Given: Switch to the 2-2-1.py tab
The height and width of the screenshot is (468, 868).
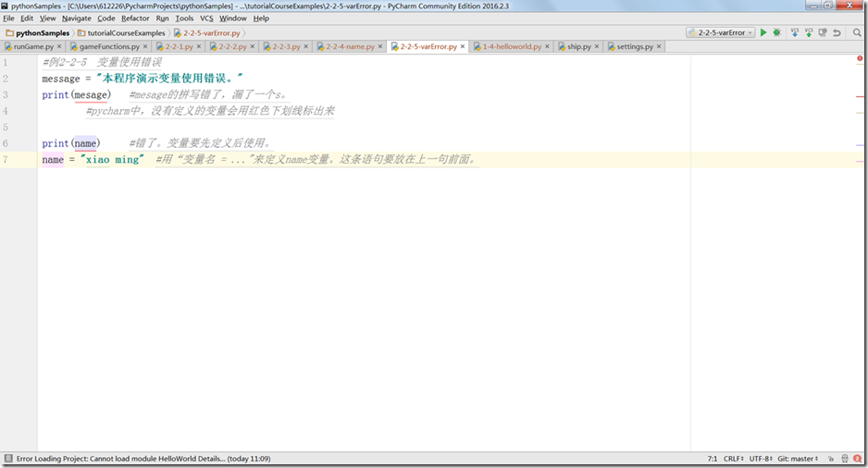Looking at the screenshot, I should point(179,46).
